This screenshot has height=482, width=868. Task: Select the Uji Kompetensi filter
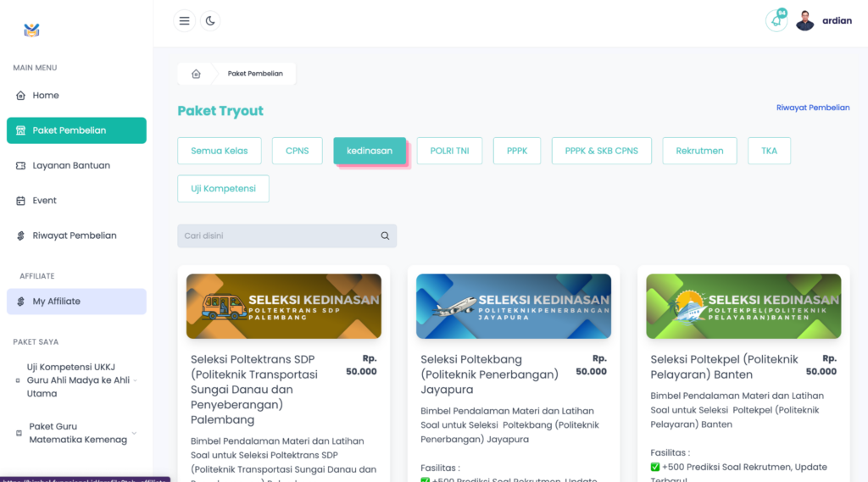(x=223, y=189)
